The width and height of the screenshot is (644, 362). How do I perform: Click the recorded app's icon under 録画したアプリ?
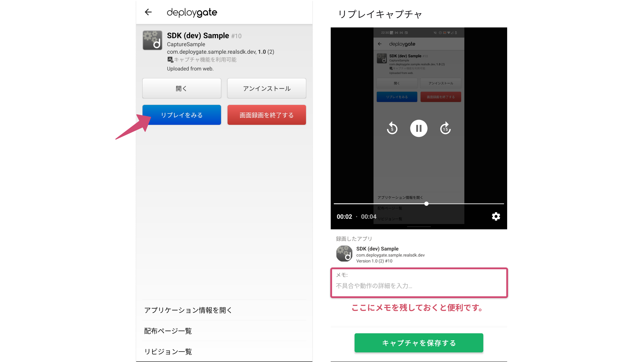click(x=344, y=253)
